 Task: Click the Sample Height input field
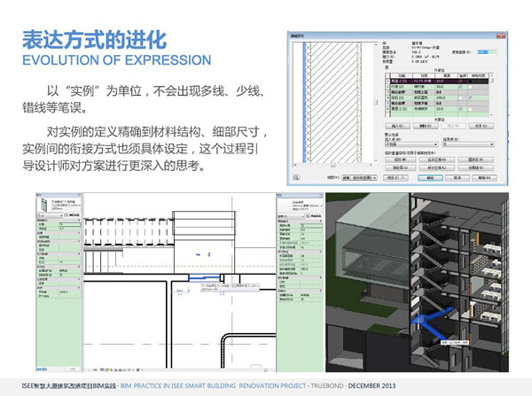click(487, 52)
